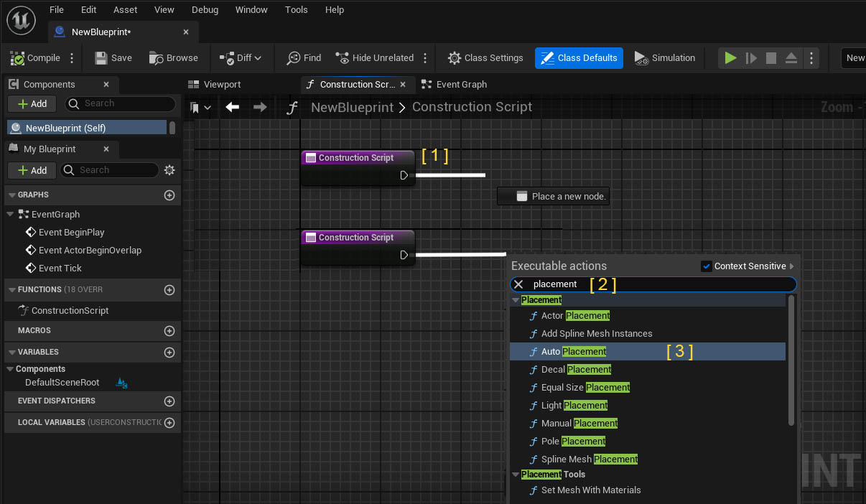Open the View menu

(x=164, y=9)
